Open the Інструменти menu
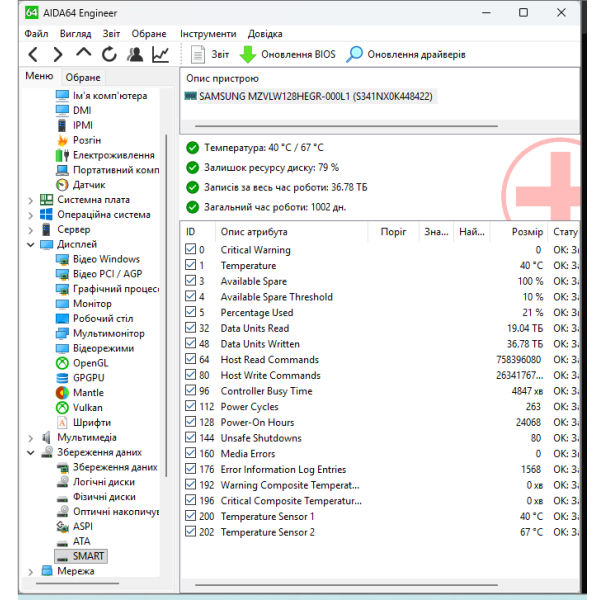The image size is (600, 600). (x=208, y=34)
